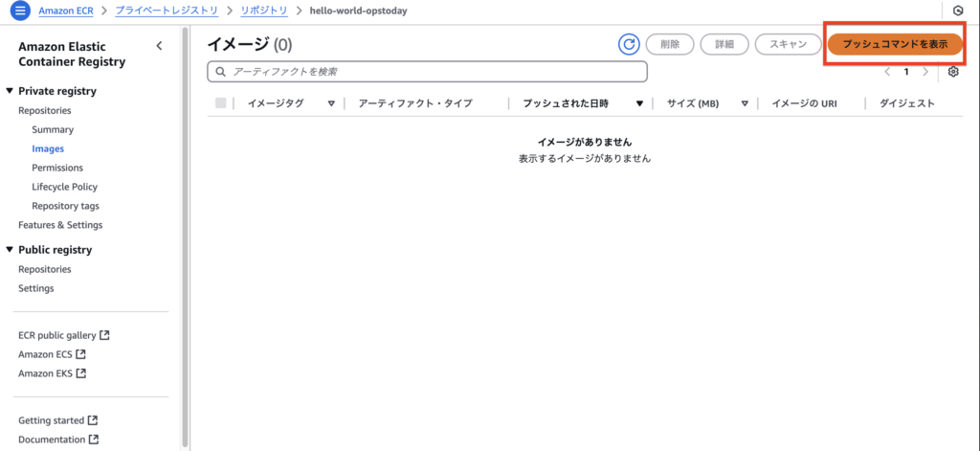Sort by サイズ (MB) column arrow

click(745, 103)
